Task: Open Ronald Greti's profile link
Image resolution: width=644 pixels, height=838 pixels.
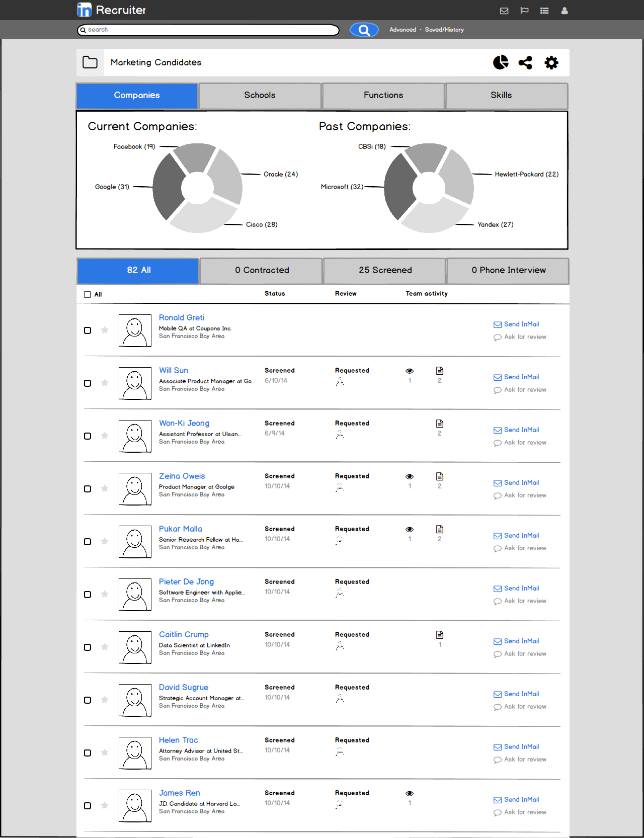Action: [x=182, y=317]
